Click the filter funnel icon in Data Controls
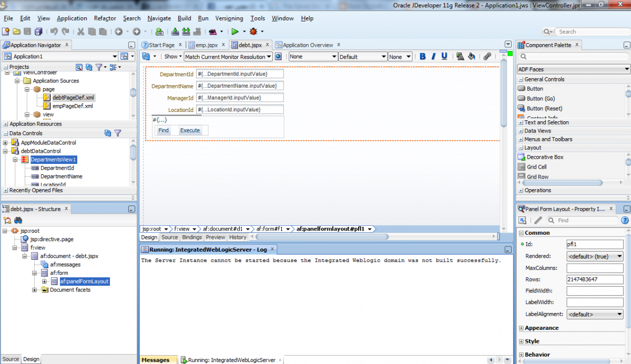 tap(118, 133)
